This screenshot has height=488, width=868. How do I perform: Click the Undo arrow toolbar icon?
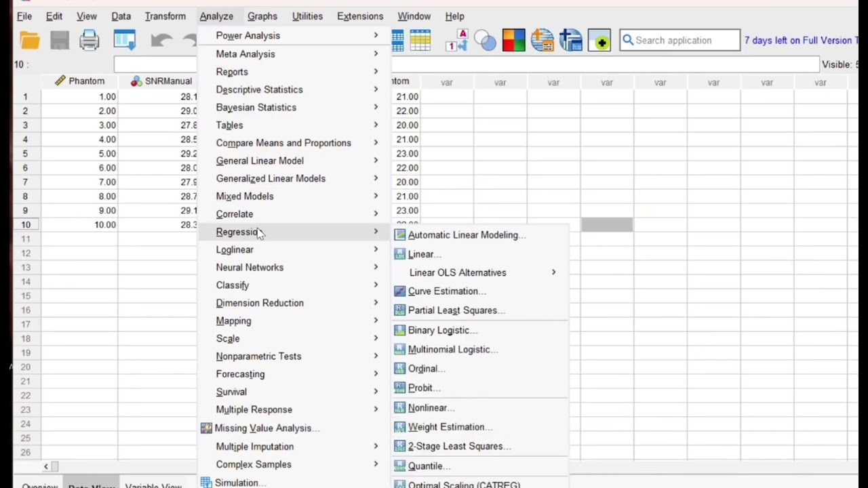[161, 41]
